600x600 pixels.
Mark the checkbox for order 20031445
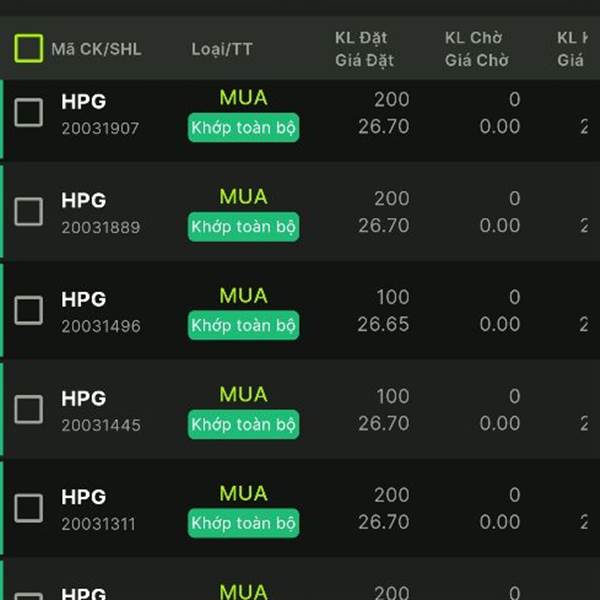tap(29, 409)
